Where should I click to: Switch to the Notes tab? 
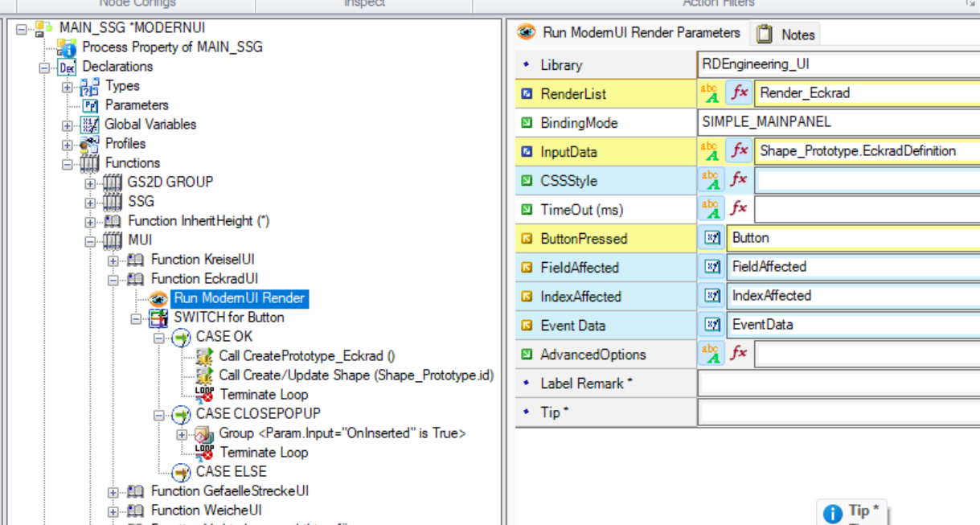click(786, 35)
